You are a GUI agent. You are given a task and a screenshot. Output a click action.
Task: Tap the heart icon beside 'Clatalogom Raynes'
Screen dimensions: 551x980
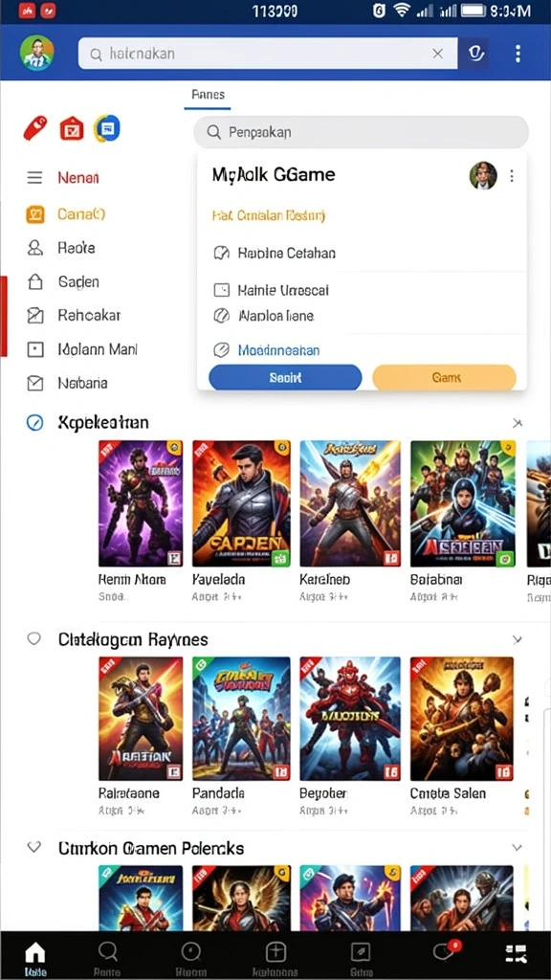click(34, 638)
